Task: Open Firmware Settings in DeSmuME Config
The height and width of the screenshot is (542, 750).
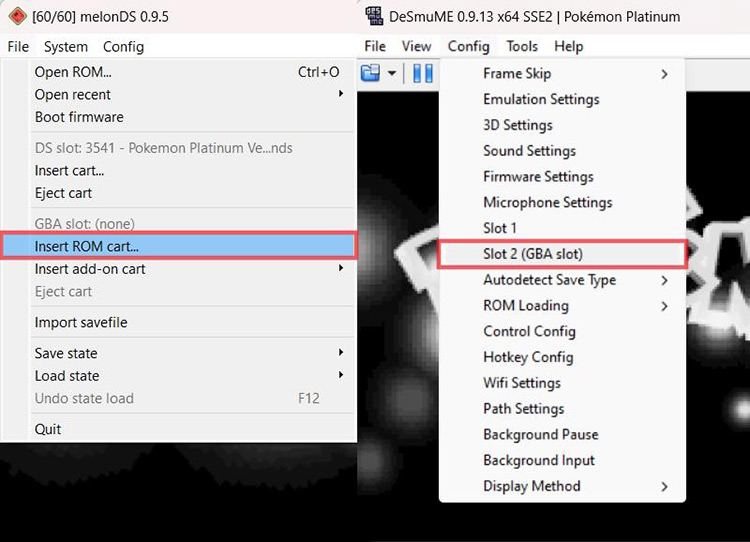Action: tap(562, 177)
